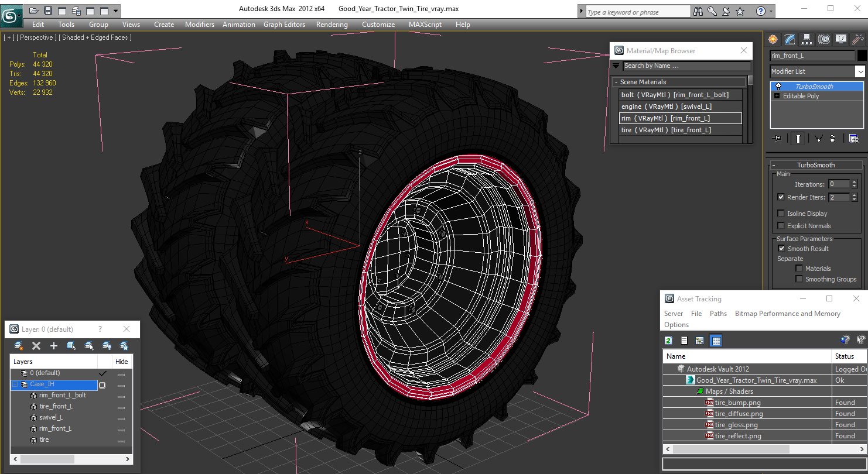Open the Rendering menu
This screenshot has height=474, width=868.
[x=332, y=25]
